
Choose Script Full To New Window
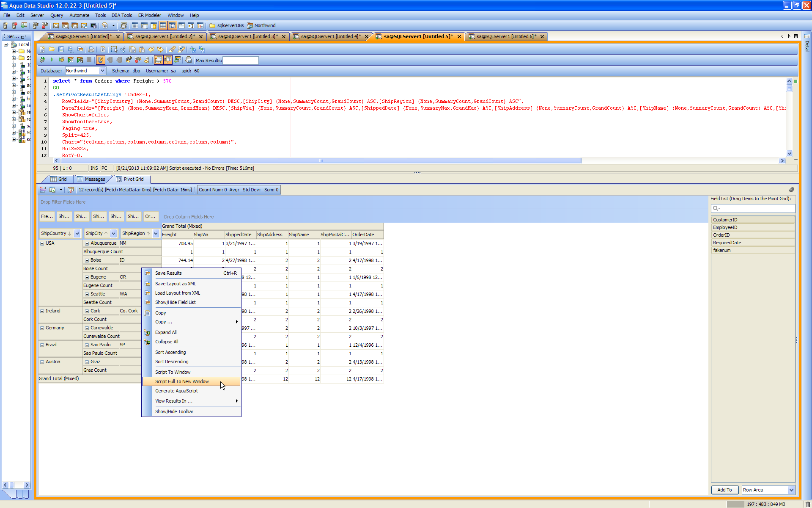tap(182, 381)
